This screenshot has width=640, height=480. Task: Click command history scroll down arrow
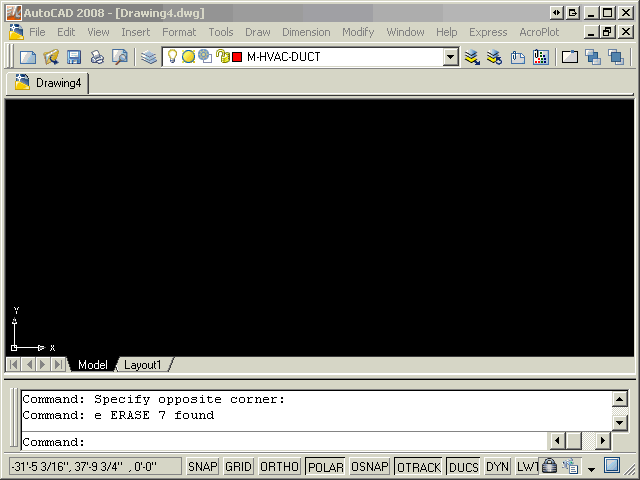620,423
